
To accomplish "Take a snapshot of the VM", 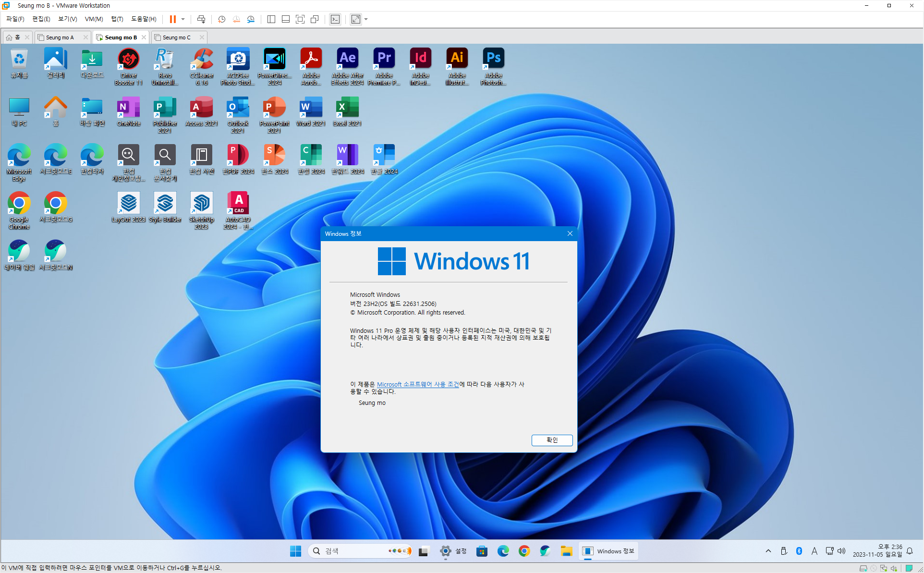I will (221, 19).
